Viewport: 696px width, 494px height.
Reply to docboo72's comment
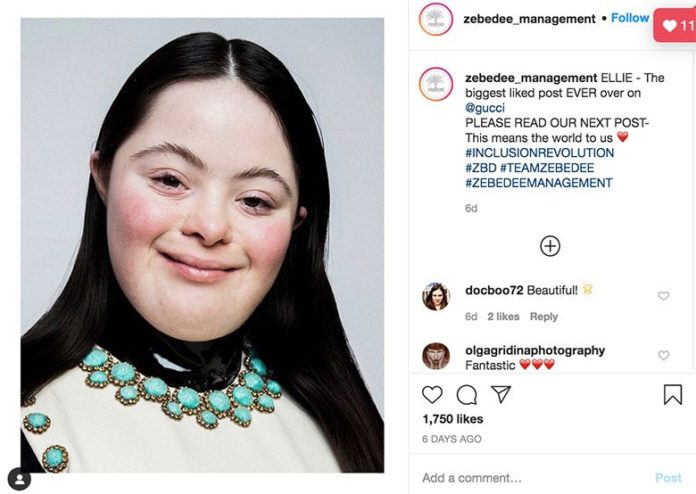click(x=544, y=316)
